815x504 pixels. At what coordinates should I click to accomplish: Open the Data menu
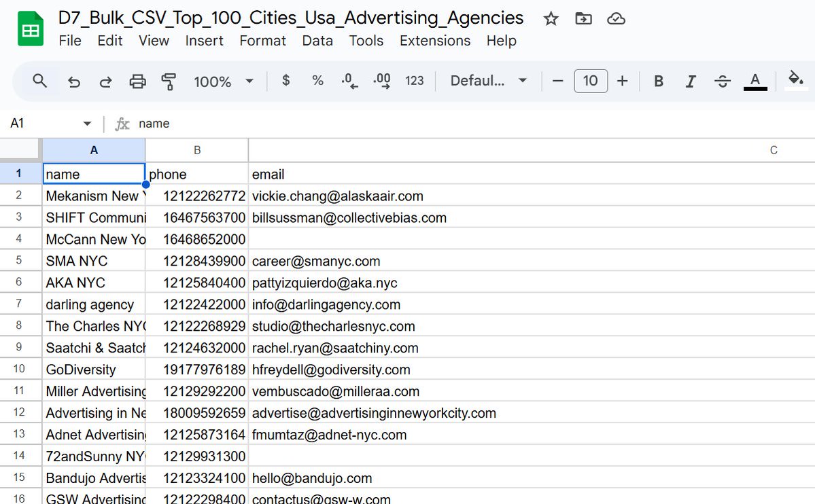[317, 41]
